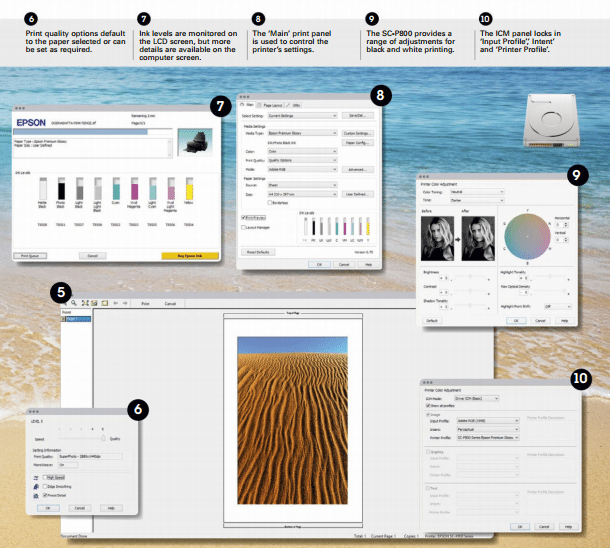Click Reset Defaults button
Viewport: 610px width, 548px height.
point(258,252)
